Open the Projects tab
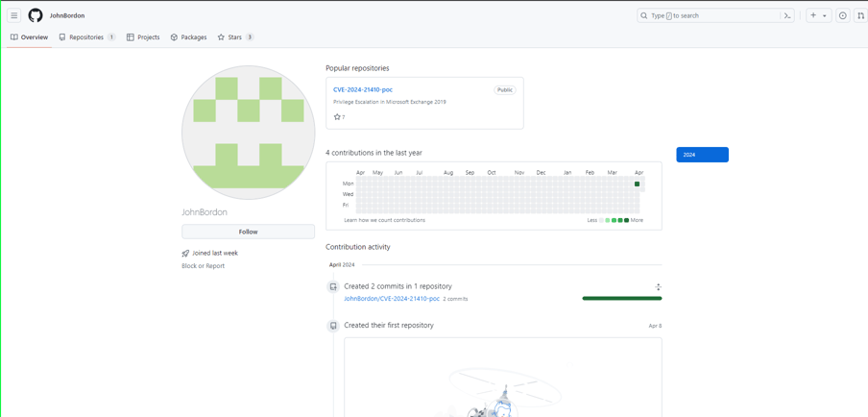 pyautogui.click(x=143, y=37)
